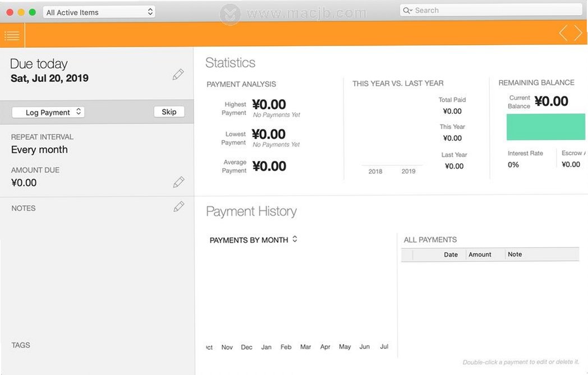588x375 pixels.
Task: Sort payments by Amount column
Action: (480, 254)
